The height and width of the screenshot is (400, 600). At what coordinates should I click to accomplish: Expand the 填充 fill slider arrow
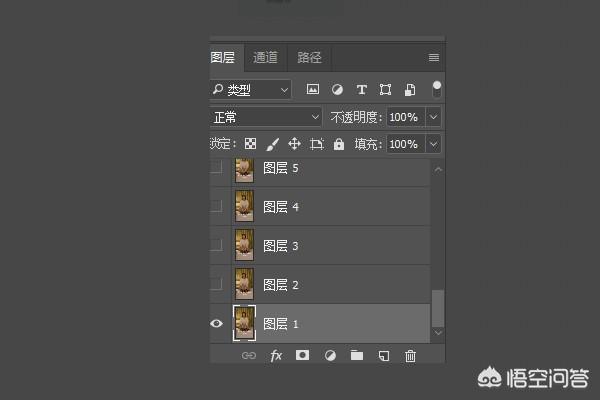tap(434, 144)
